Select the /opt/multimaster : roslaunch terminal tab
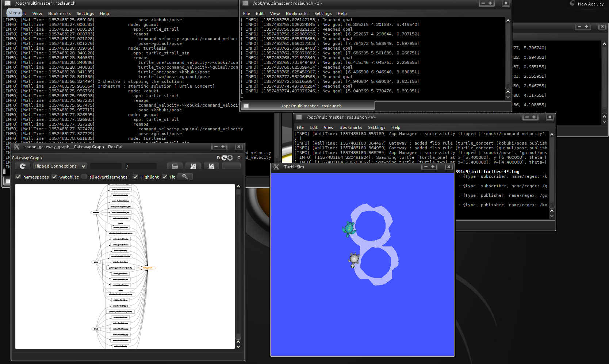Screen dimensions: 609x364 [x=311, y=106]
